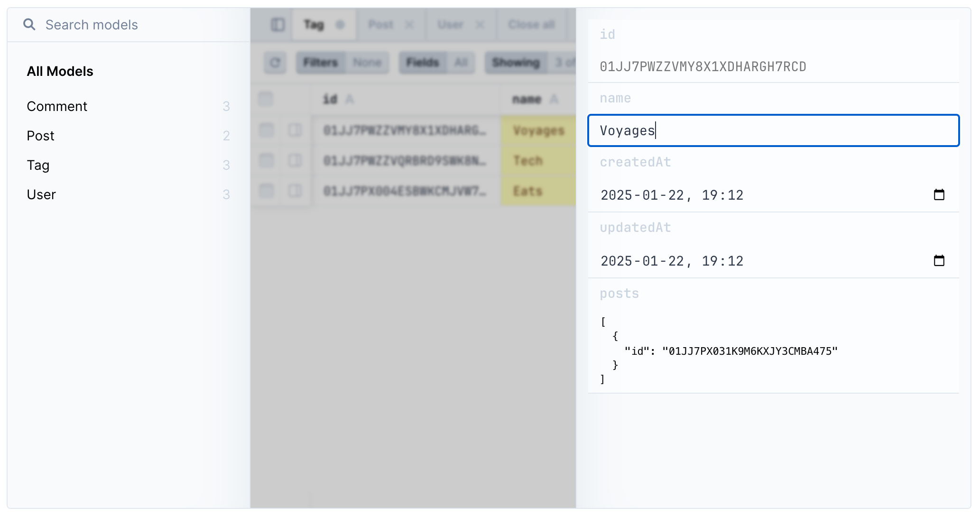Switch to the Post tab
Viewport: 980px width, 516px height.
click(381, 25)
